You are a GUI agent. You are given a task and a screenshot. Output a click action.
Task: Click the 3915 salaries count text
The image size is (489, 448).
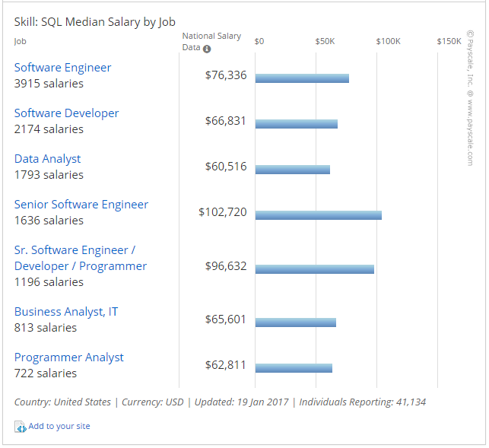pyautogui.click(x=49, y=84)
